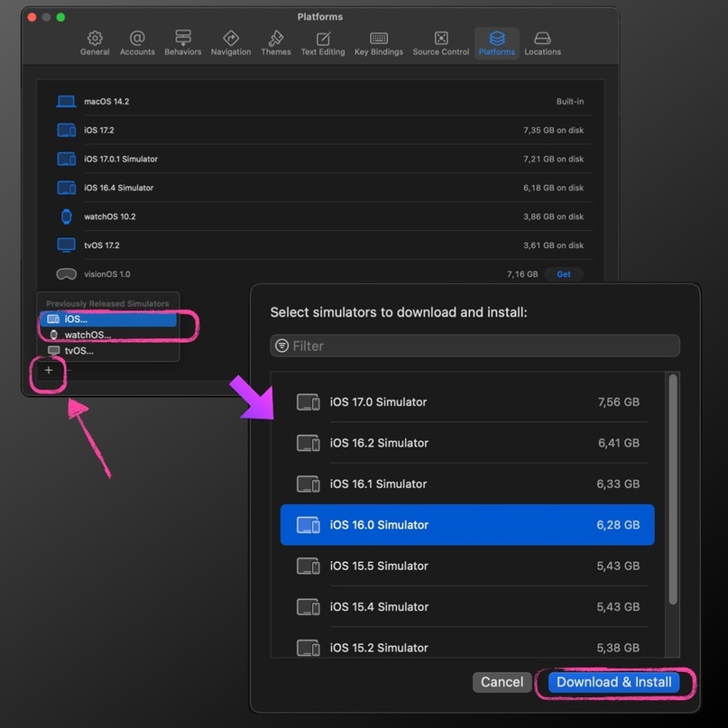Select iOS 15.4 Simulator in the list
Screen dimensions: 728x728
point(467,606)
